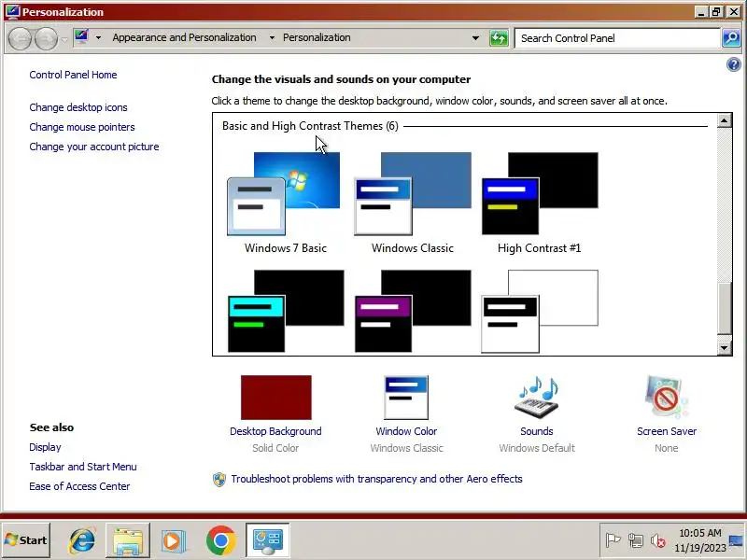Click the Desktop Background link
The image size is (747, 560).
(x=275, y=431)
